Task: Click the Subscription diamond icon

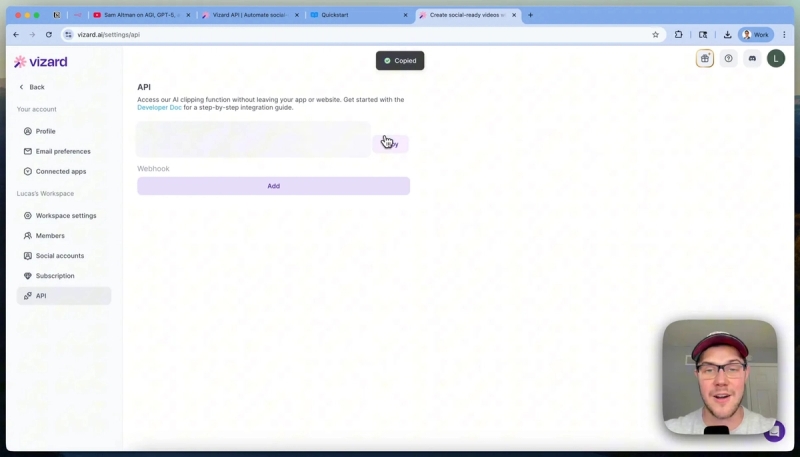Action: [28, 276]
